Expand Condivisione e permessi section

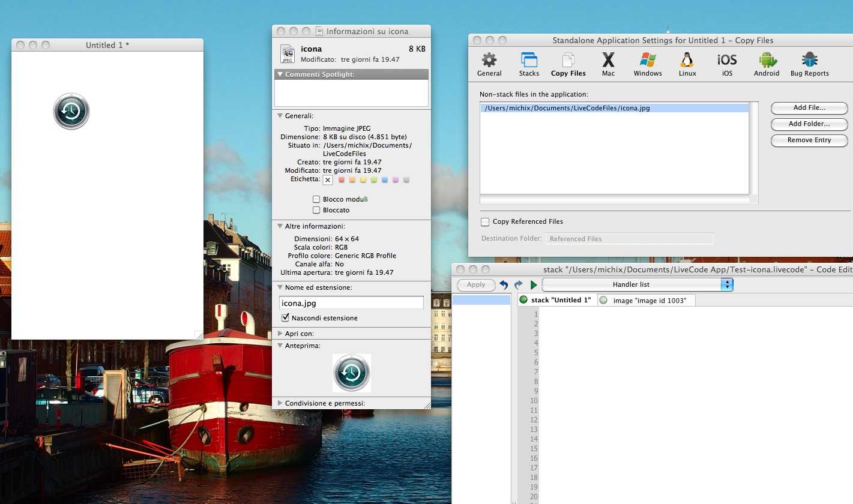tap(280, 403)
